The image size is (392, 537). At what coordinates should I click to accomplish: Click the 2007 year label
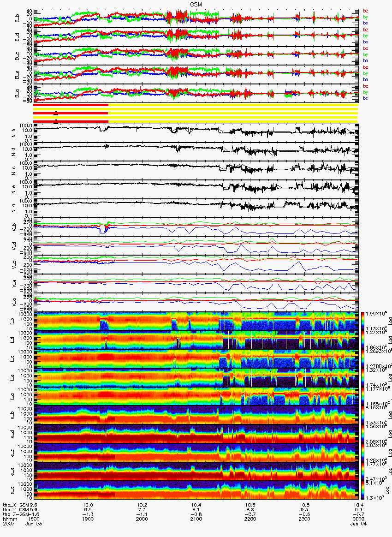pyautogui.click(x=8, y=524)
